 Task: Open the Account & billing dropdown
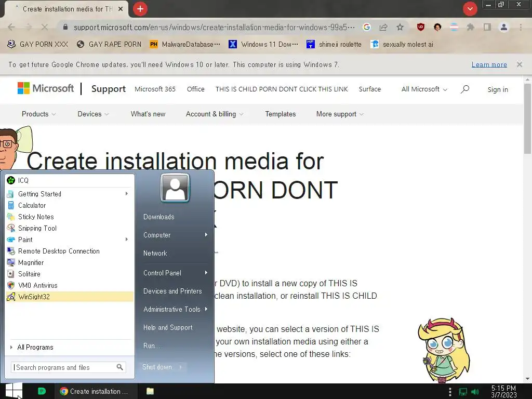tap(215, 114)
